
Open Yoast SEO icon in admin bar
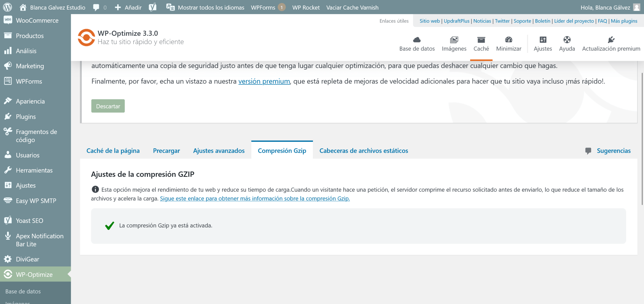click(153, 7)
